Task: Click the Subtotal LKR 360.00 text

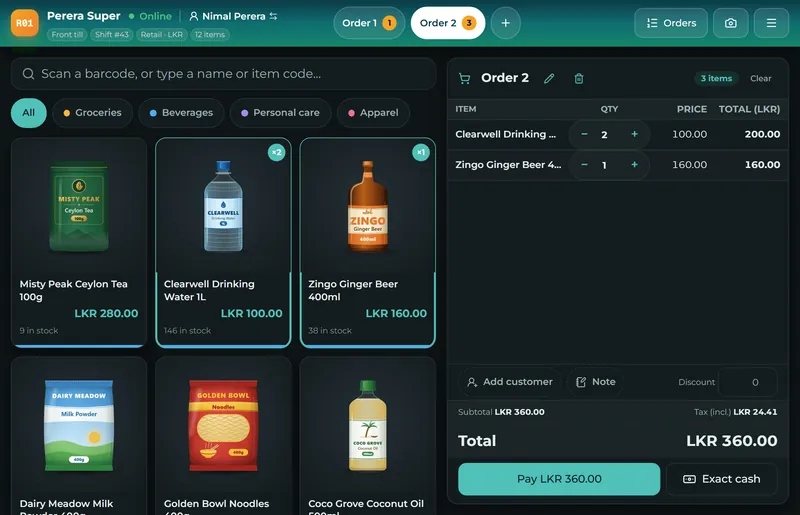Action: tap(501, 412)
